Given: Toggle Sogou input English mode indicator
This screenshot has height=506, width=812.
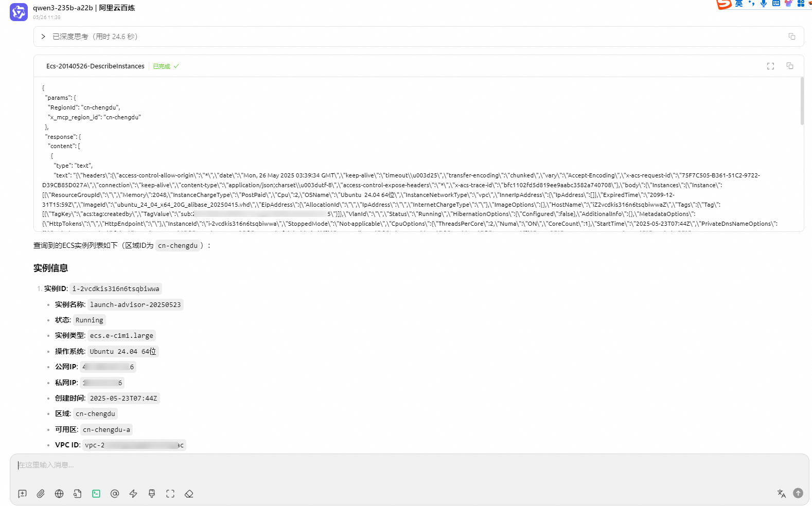Looking at the screenshot, I should tap(739, 4).
